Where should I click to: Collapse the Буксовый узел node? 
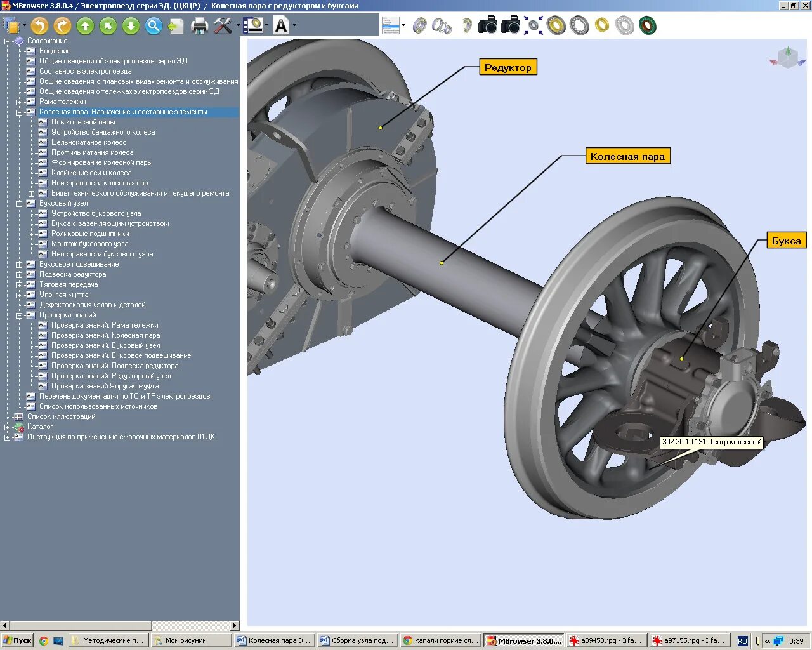(20, 204)
